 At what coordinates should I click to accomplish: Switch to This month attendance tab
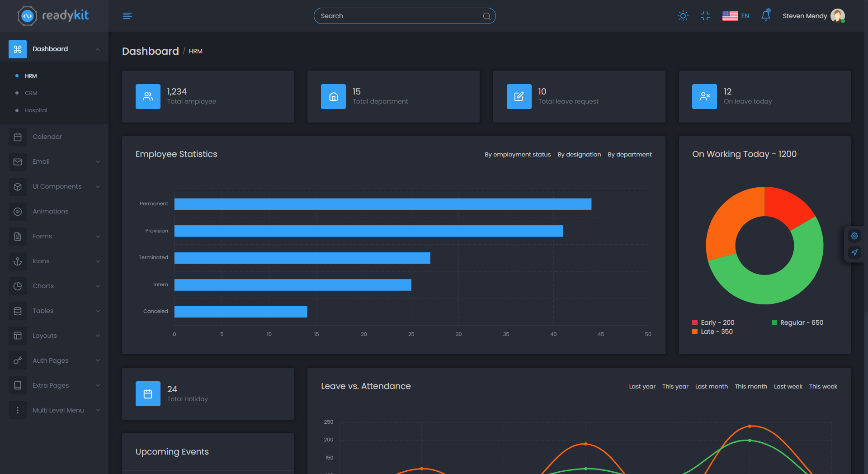[750, 387]
